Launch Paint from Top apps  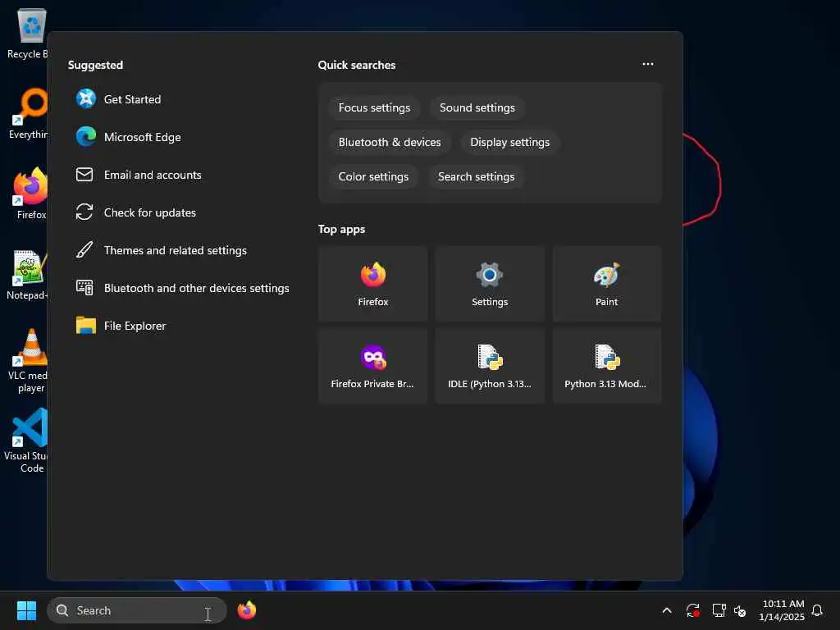coord(606,284)
